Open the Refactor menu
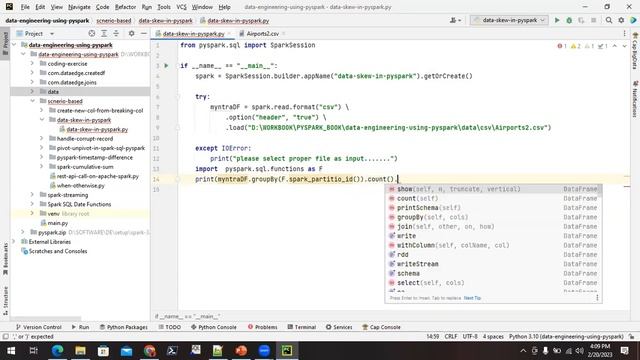Image resolution: width=640 pixels, height=360 pixels. [125, 7]
